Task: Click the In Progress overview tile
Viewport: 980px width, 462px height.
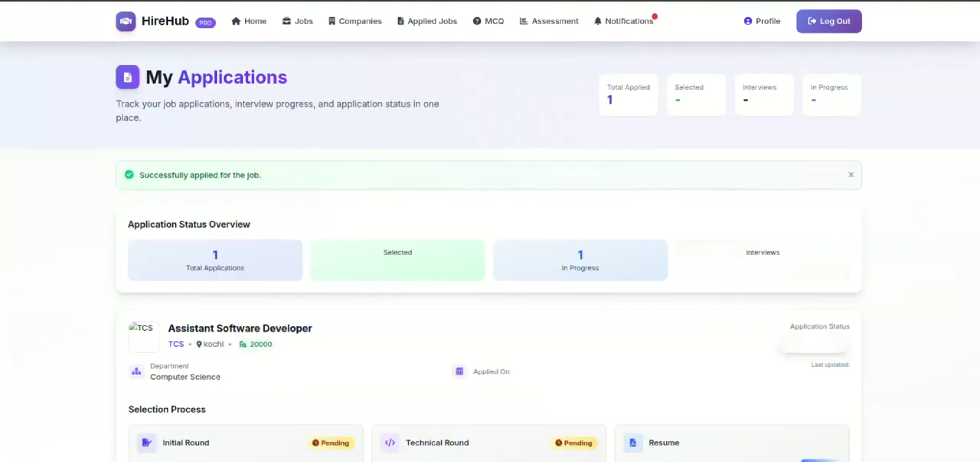Action: (580, 260)
